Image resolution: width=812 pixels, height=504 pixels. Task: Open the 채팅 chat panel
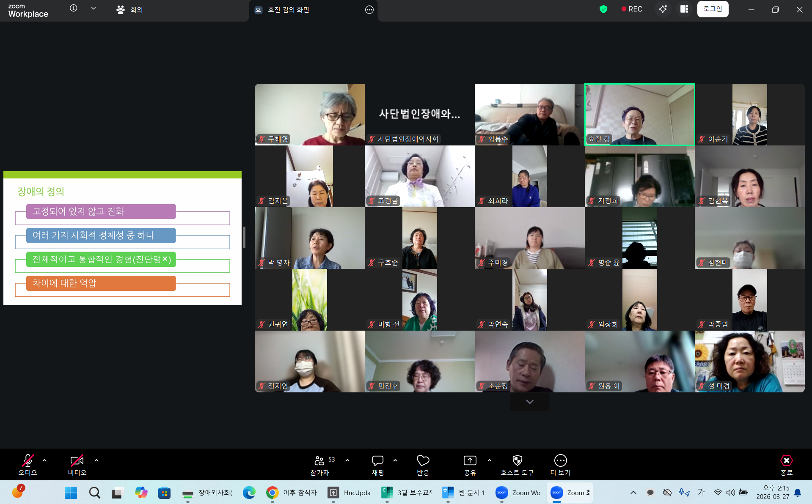pos(377,465)
